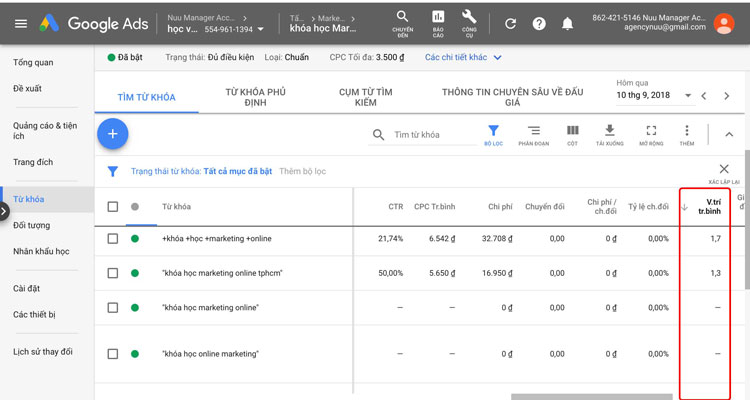Viewport: 750px width, 400px height.
Task: Expand Các chi tiết khác details
Action: click(463, 57)
